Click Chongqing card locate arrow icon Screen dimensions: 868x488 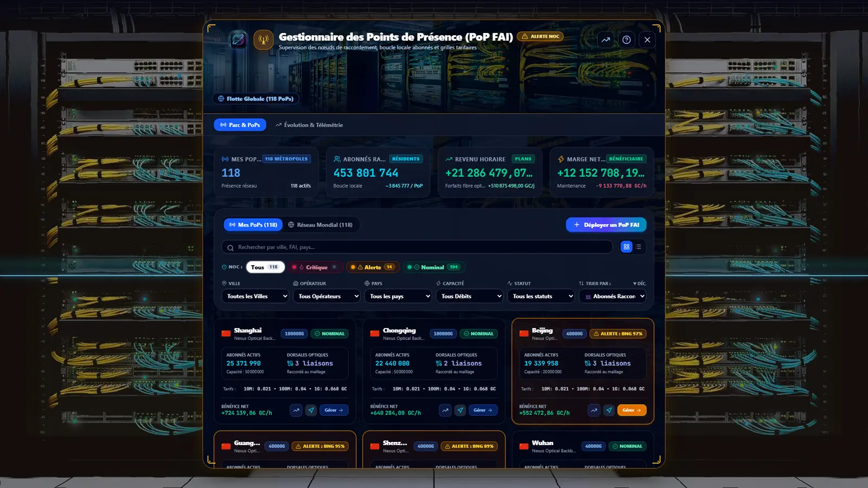click(461, 410)
